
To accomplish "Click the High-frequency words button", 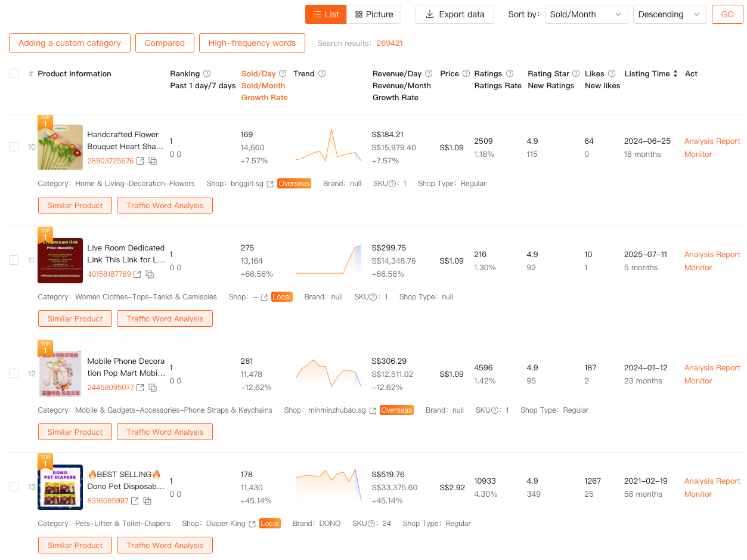I will (252, 43).
